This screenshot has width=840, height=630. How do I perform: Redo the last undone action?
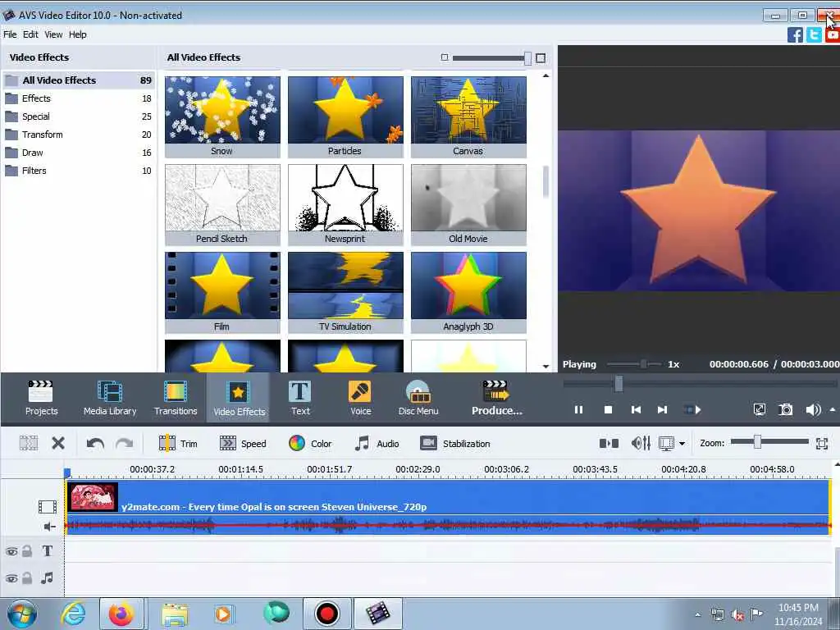125,444
